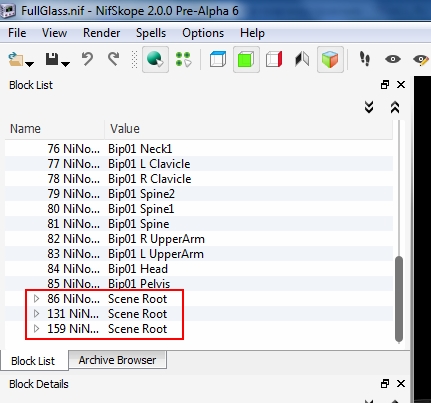Undo the last action with the undo arrow
This screenshot has width=431, height=403.
[x=87, y=59]
